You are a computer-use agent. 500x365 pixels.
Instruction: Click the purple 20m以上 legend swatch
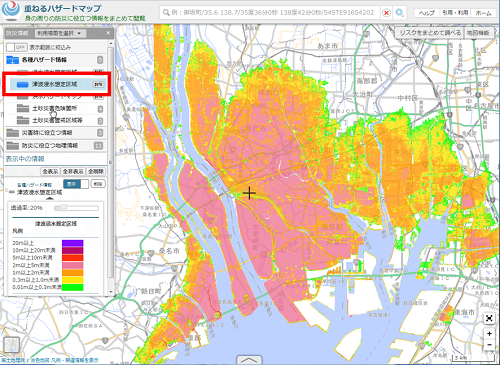[73, 243]
